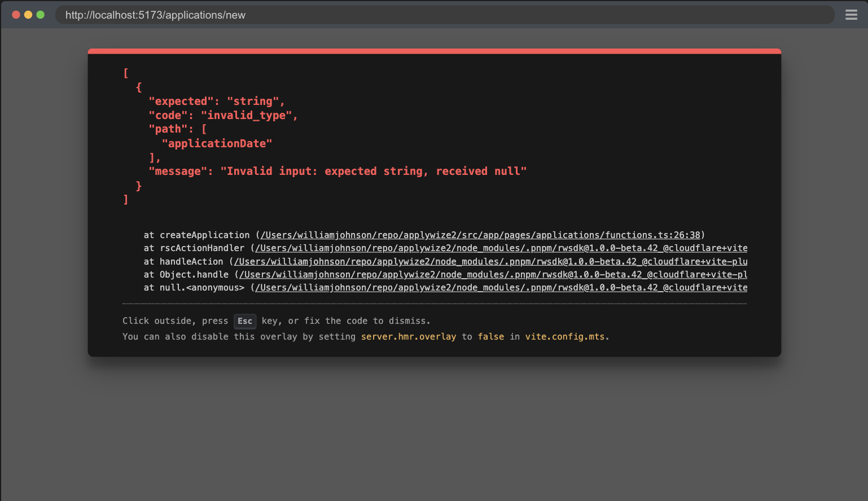Select the applicationDate path value in the JSON
The image size is (868, 501).
(217, 143)
